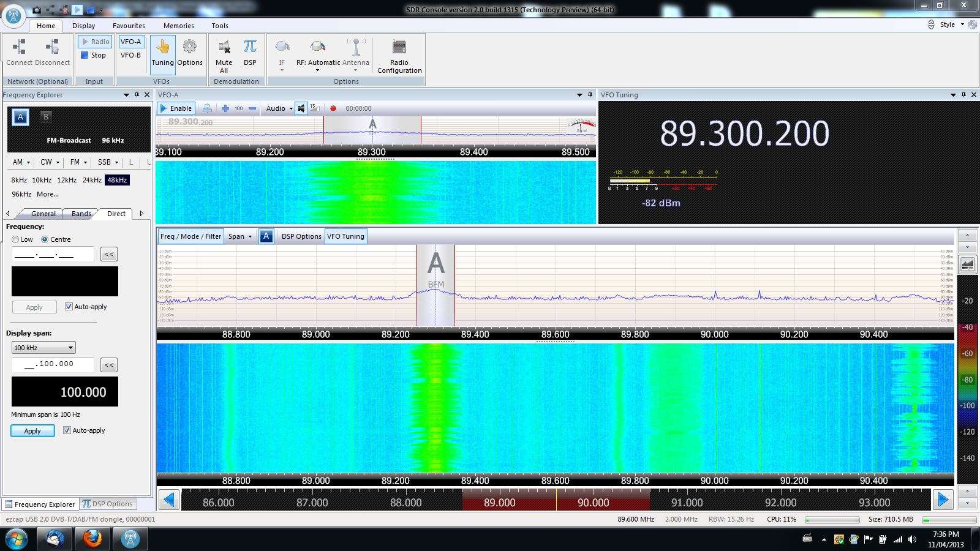Toggle Auto-apply checkbox under Display span
The height and width of the screenshot is (551, 980).
pos(67,430)
